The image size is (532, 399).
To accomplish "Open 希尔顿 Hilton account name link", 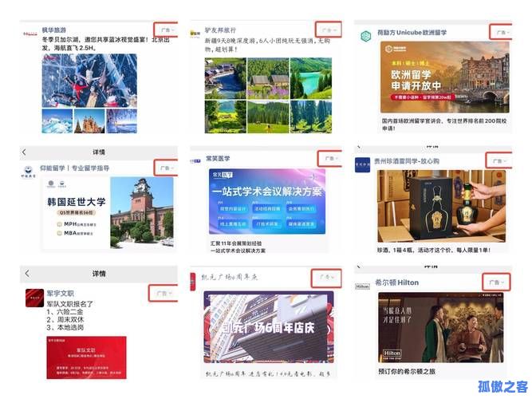I will tap(396, 282).
